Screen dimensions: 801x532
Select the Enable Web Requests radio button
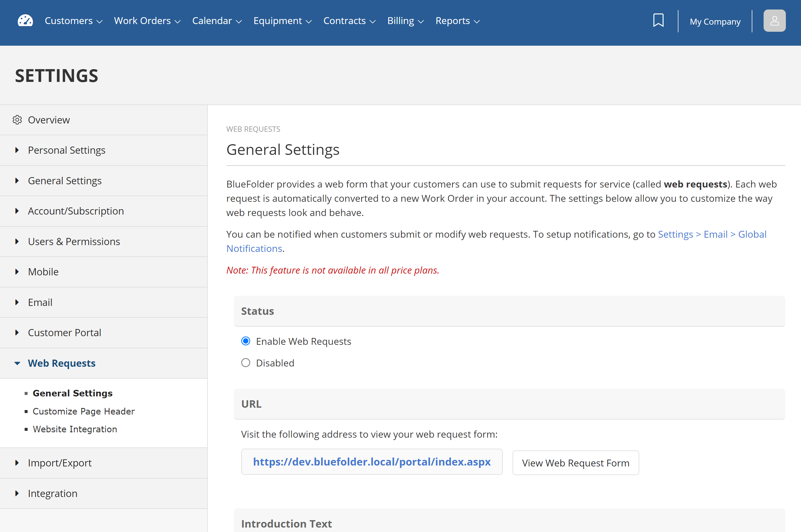pyautogui.click(x=246, y=341)
